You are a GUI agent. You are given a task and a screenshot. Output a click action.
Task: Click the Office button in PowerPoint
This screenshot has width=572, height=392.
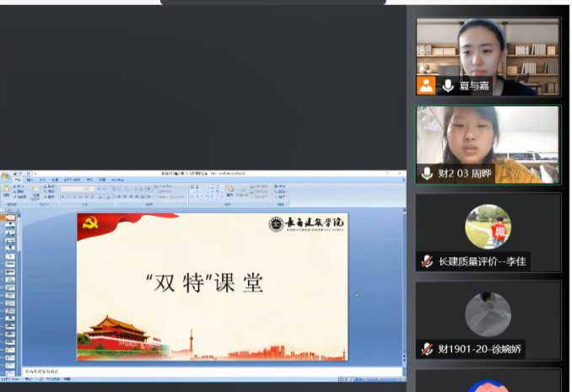point(5,177)
